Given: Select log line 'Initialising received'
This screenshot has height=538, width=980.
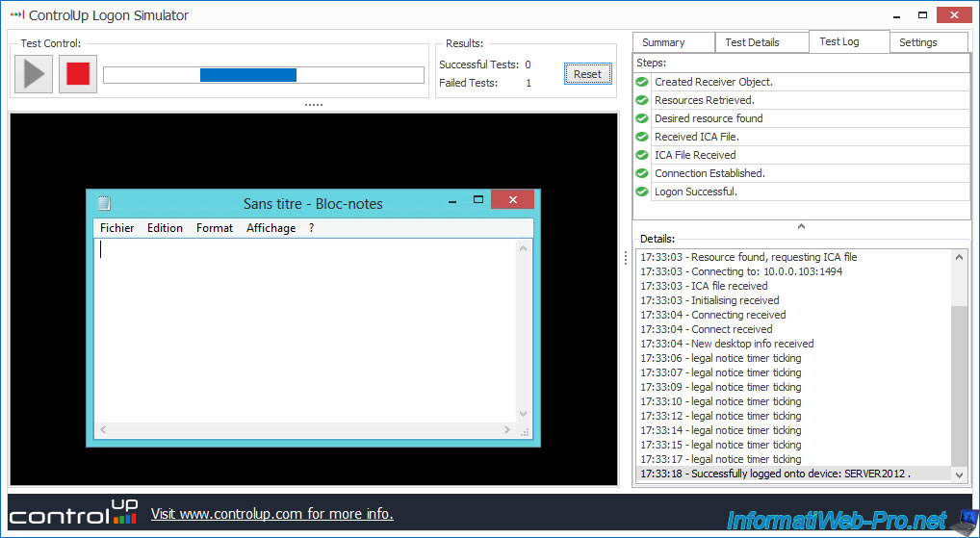Looking at the screenshot, I should click(710, 300).
